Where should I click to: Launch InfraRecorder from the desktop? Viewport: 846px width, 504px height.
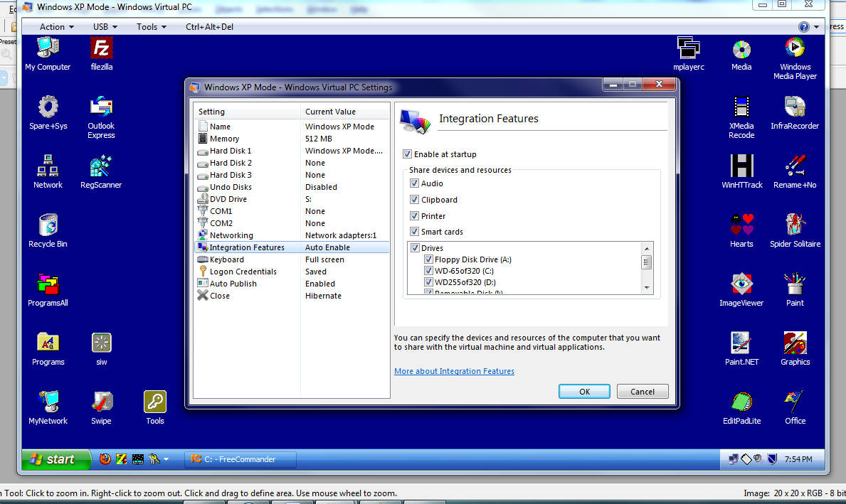coord(795,112)
